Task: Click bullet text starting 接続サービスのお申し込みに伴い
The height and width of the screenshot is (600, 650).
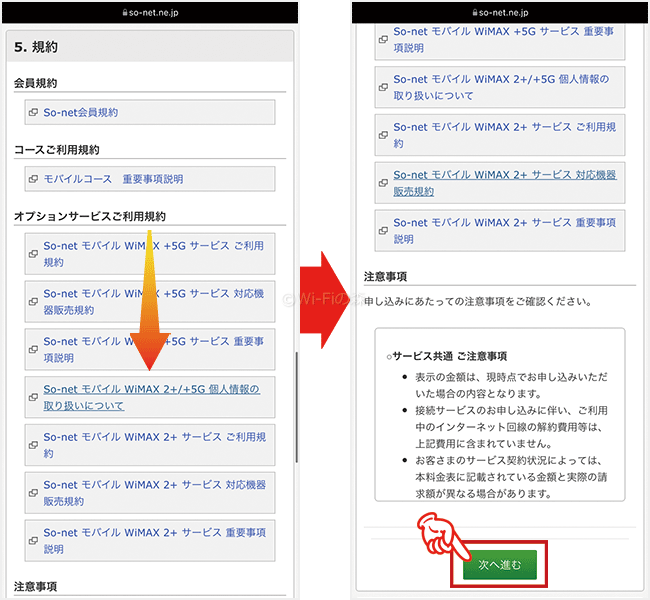Action: coord(511,427)
